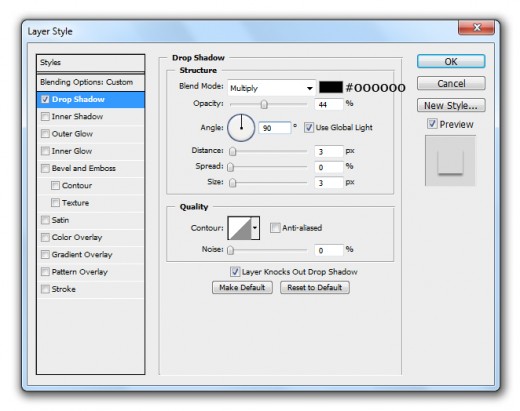
Task: Toggle Use Global Light checkbox
Action: click(309, 127)
